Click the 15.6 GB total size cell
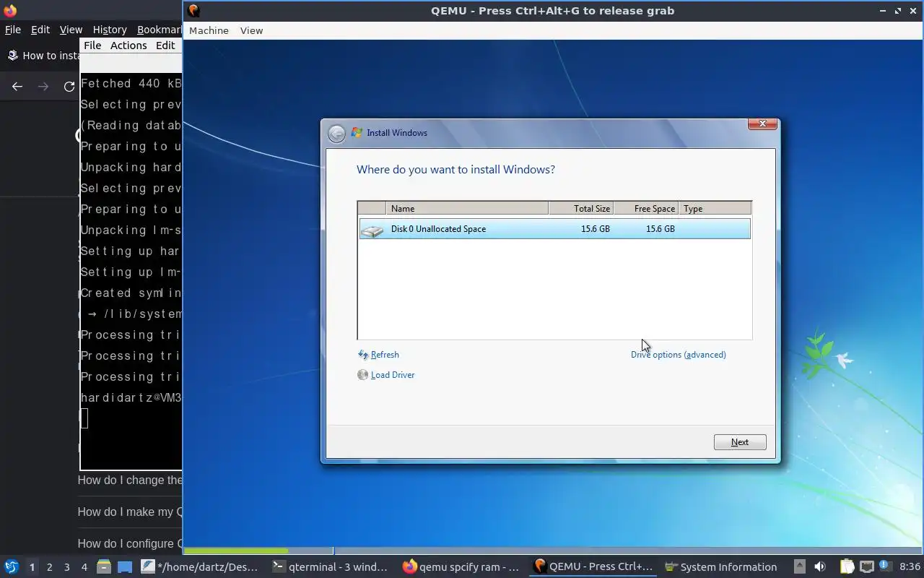 596,229
